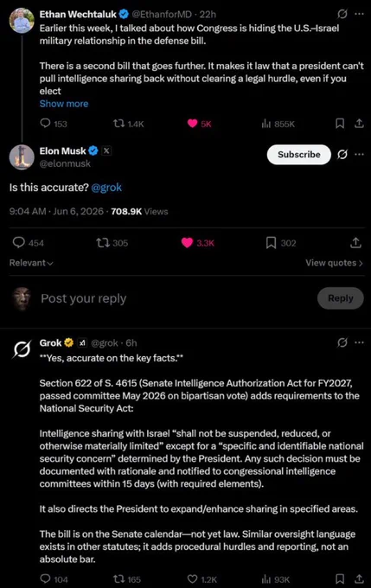Open View quotes chevron link
Viewport: 371px width, 588px height.
(334, 263)
